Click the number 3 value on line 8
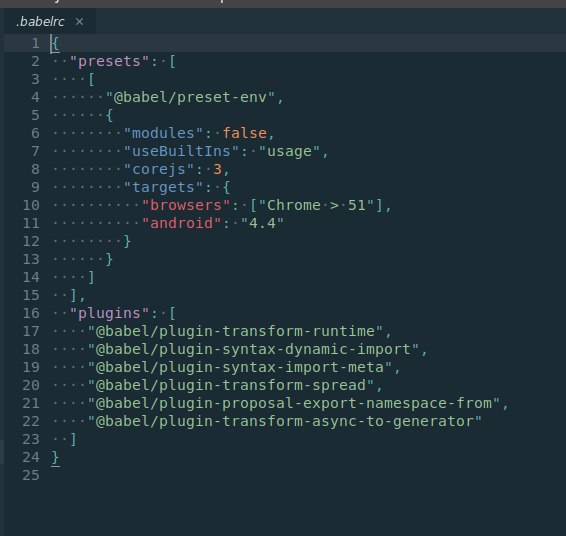 point(217,169)
